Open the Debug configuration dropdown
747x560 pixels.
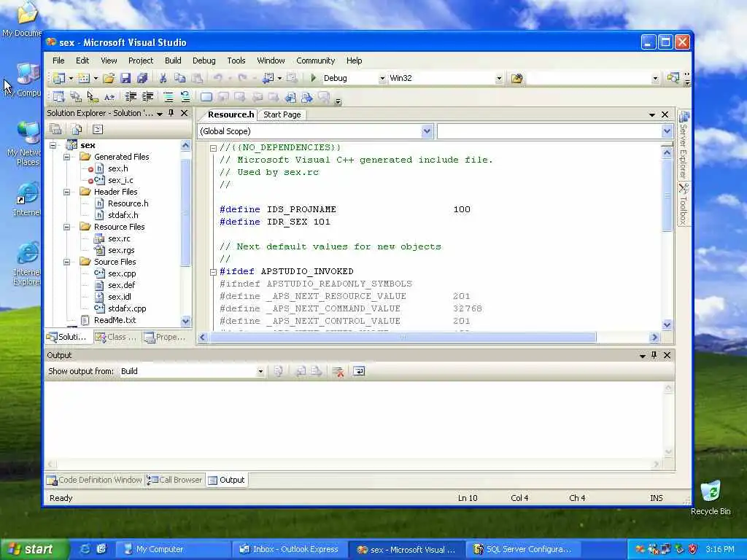(382, 79)
